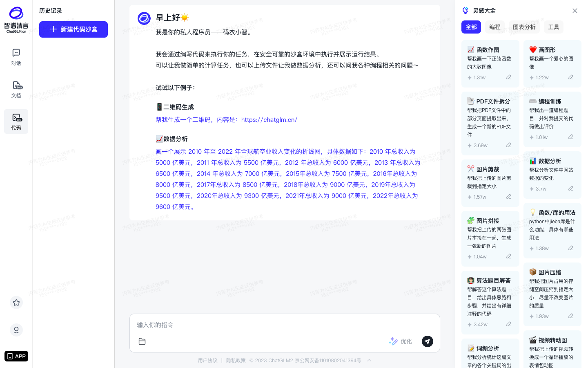Click the clapperboard icon on 视频转动图 card

(533, 340)
